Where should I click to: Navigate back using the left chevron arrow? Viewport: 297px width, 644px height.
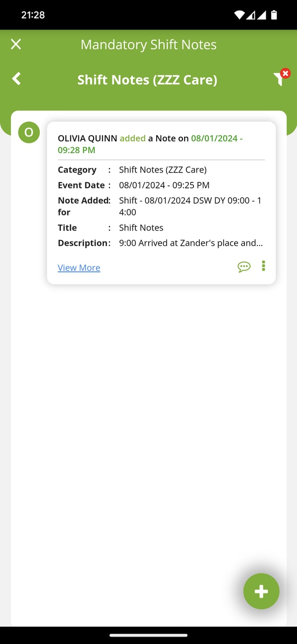16,78
